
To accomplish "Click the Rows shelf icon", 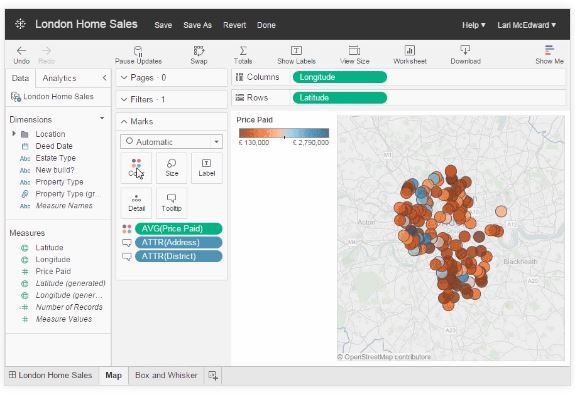I will tap(239, 98).
